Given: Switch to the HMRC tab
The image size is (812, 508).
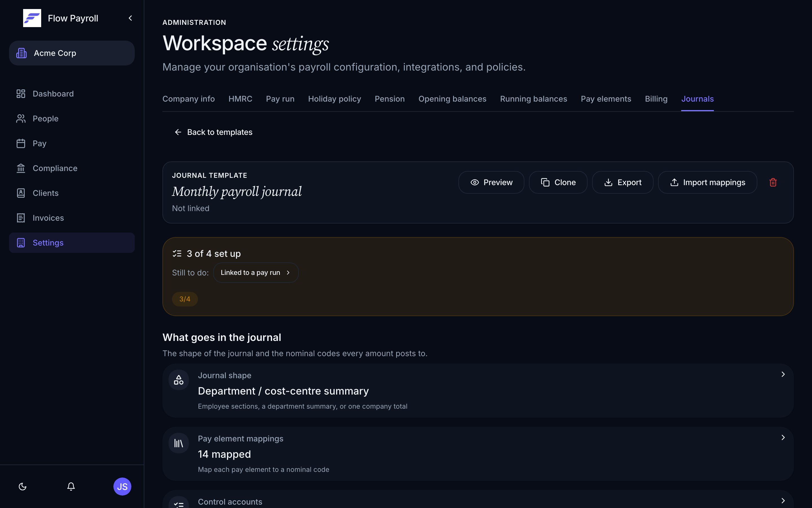Looking at the screenshot, I should point(240,99).
